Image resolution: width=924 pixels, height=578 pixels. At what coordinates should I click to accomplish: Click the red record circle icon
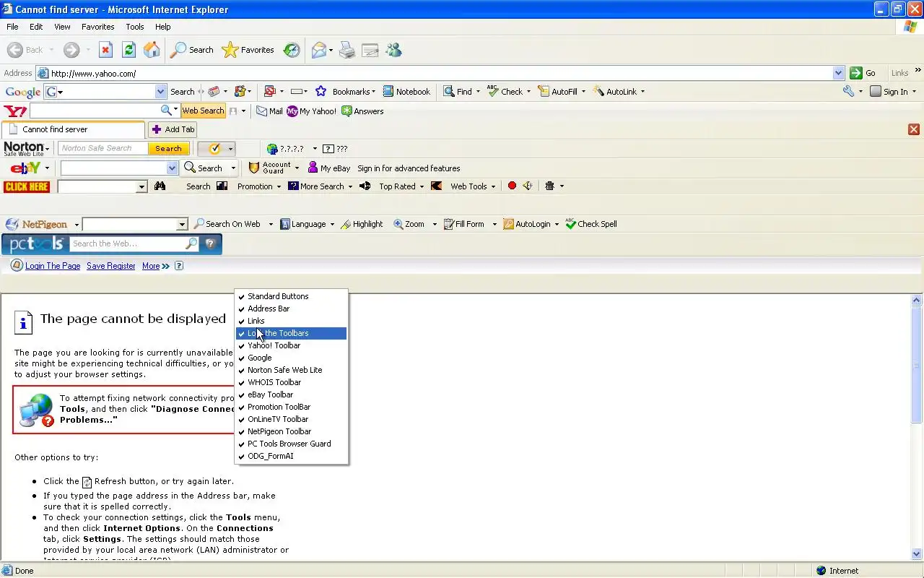tap(512, 186)
